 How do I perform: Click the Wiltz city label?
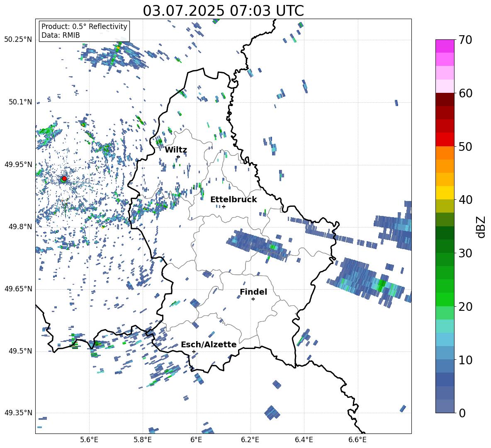tap(176, 150)
